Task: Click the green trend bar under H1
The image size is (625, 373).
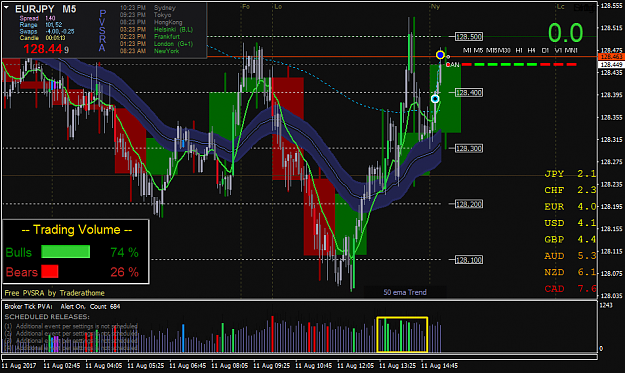Action: (519, 65)
